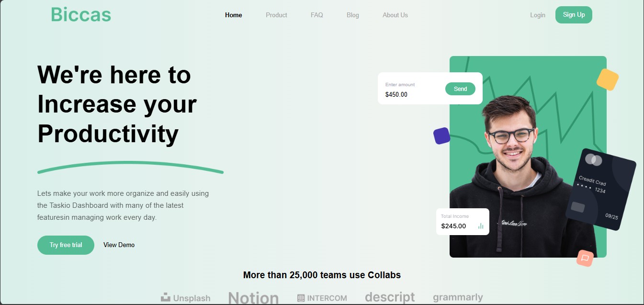The height and width of the screenshot is (305, 644).
Task: Open the About Us page
Action: point(395,15)
